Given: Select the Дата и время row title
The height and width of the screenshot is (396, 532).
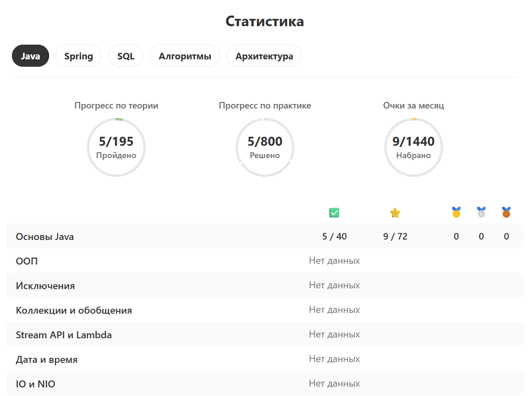Looking at the screenshot, I should point(47,360).
